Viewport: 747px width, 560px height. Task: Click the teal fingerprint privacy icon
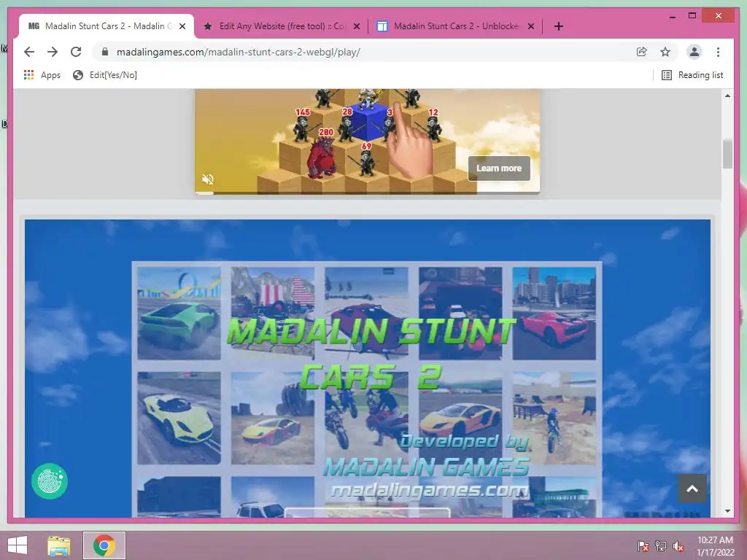point(50,481)
